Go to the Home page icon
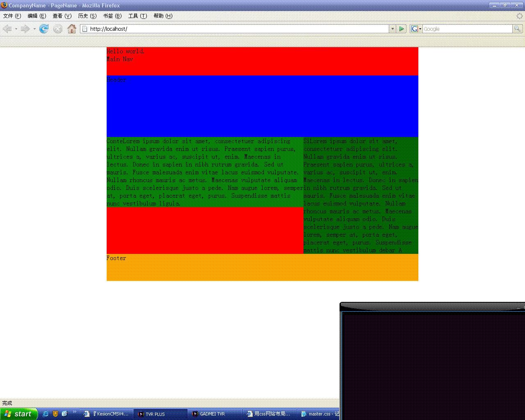 coord(72,29)
